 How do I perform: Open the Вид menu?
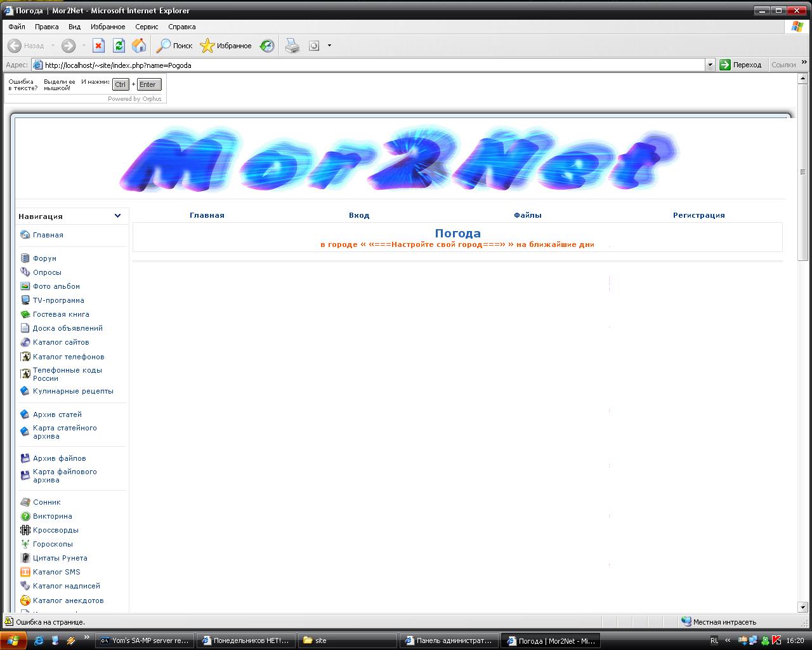point(74,27)
